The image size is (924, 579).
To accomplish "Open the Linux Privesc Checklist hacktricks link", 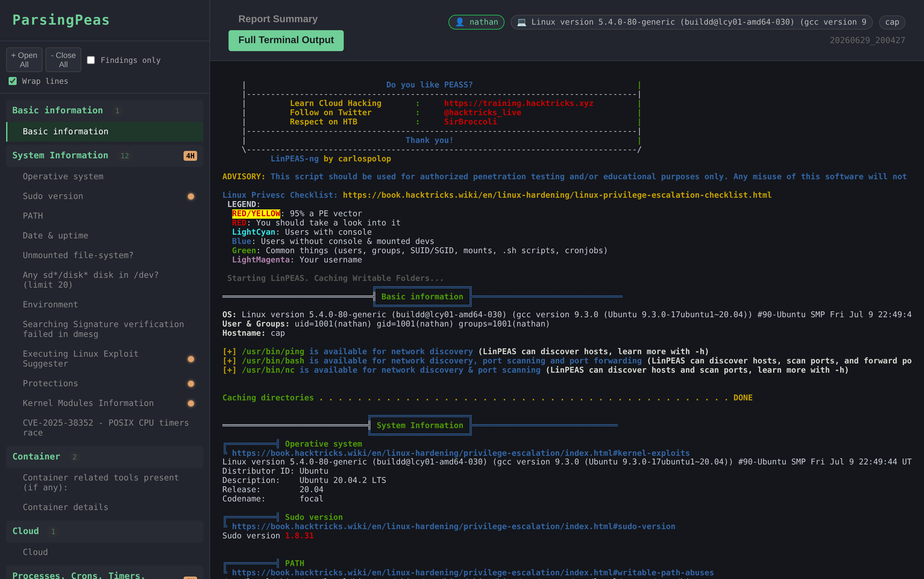I will click(x=557, y=195).
